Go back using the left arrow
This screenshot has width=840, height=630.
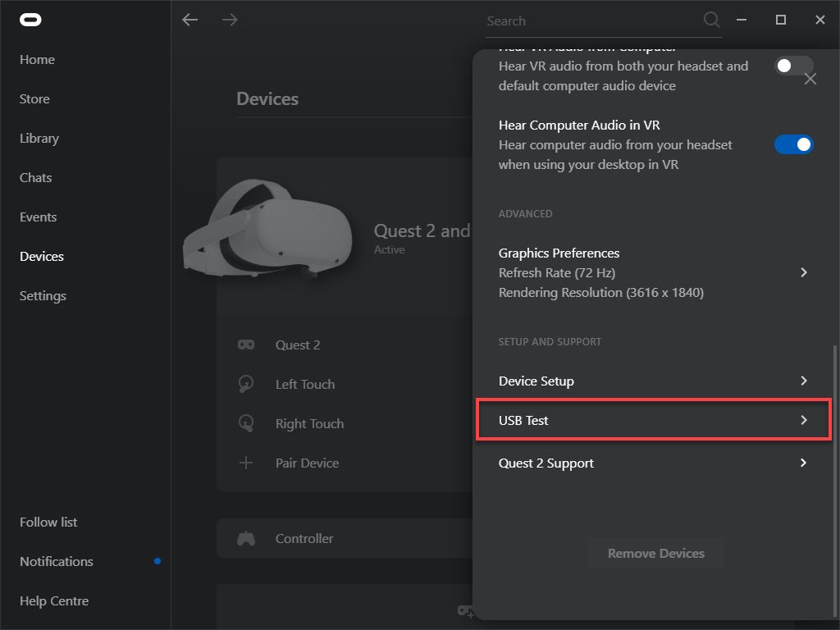(x=190, y=20)
